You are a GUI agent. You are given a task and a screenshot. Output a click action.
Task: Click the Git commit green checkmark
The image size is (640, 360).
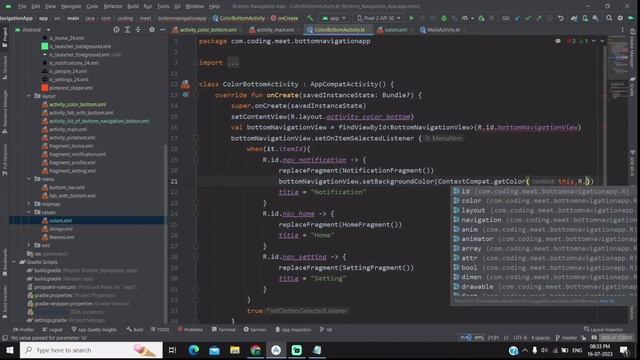[x=528, y=18]
